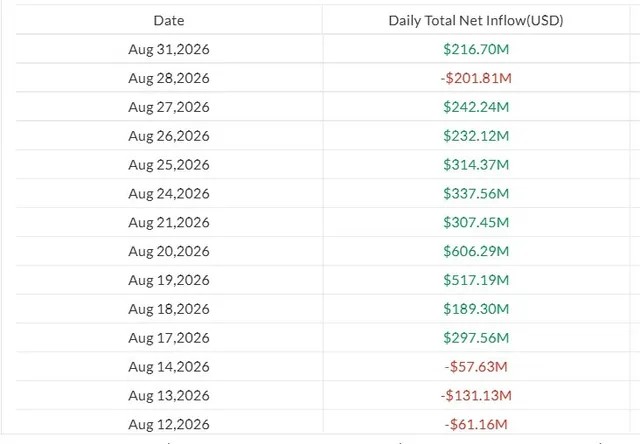Select the Aug 13,2026 date cell
Viewport: 640px width, 444px height.
click(x=169, y=395)
